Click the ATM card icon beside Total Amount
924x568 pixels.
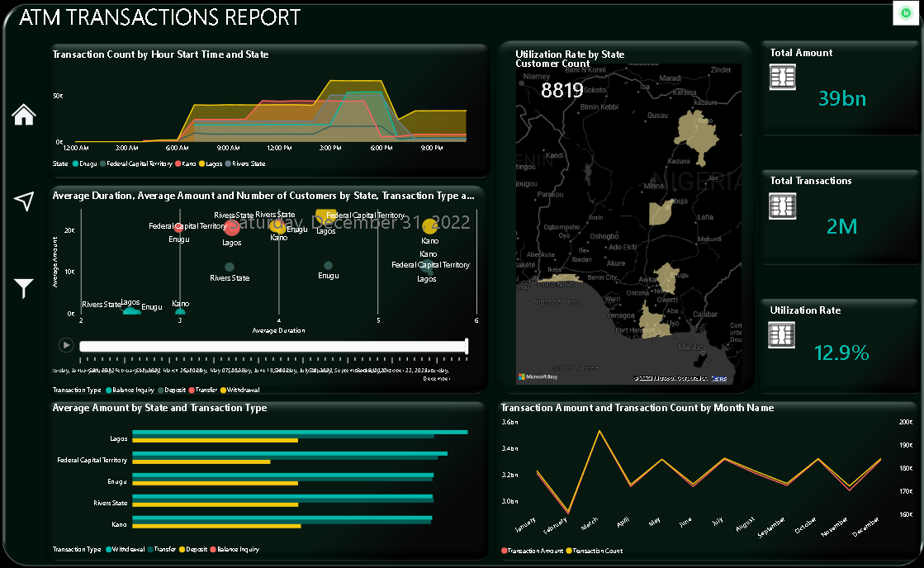782,78
